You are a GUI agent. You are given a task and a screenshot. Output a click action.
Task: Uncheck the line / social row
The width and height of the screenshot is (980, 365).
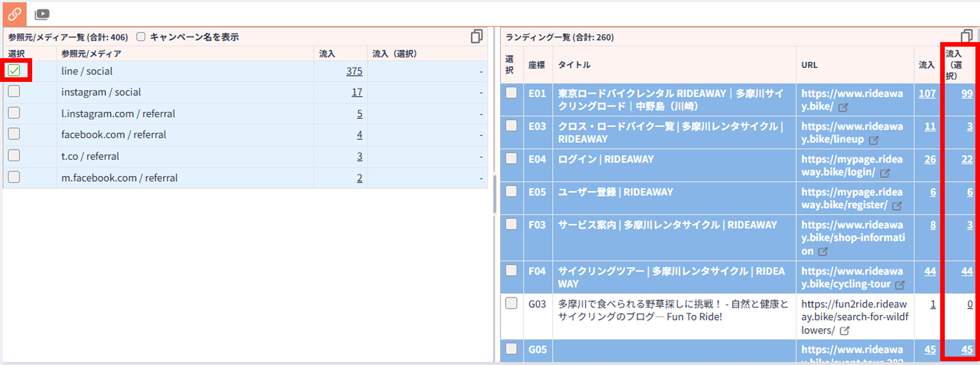pyautogui.click(x=14, y=70)
